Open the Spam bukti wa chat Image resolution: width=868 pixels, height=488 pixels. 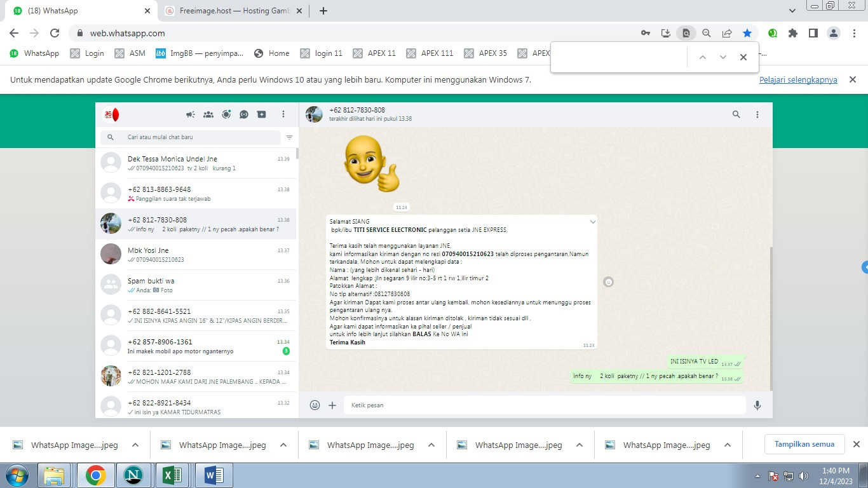pos(196,285)
